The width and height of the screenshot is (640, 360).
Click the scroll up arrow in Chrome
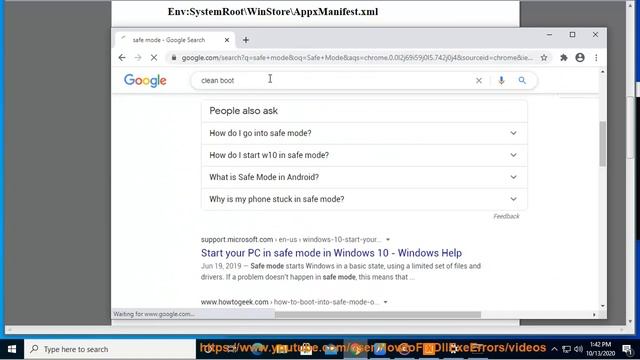tap(602, 71)
